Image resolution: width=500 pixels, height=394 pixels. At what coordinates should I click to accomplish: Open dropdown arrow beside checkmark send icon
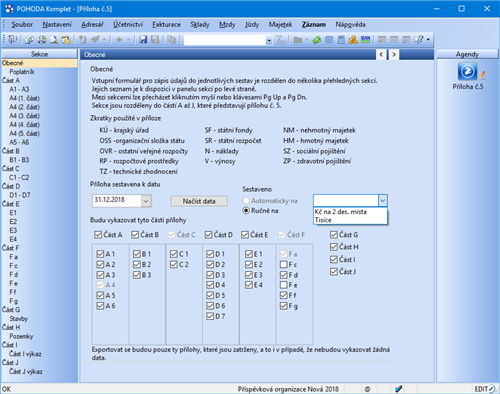104,40
